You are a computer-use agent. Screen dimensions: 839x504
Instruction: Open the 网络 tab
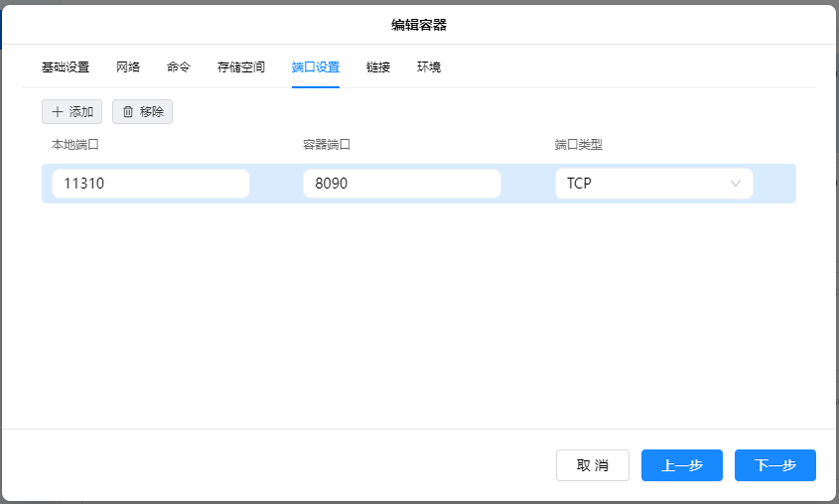128,67
